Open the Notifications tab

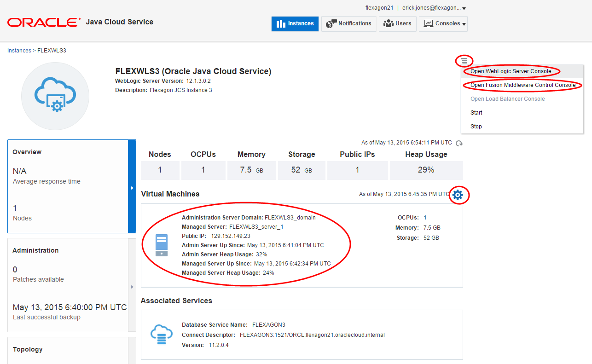tap(348, 23)
